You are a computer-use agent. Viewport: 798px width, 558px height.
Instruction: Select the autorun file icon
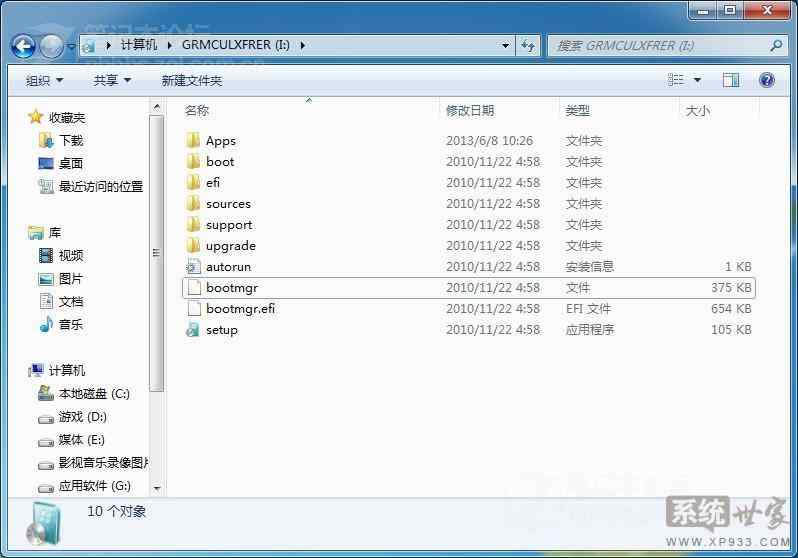[193, 267]
